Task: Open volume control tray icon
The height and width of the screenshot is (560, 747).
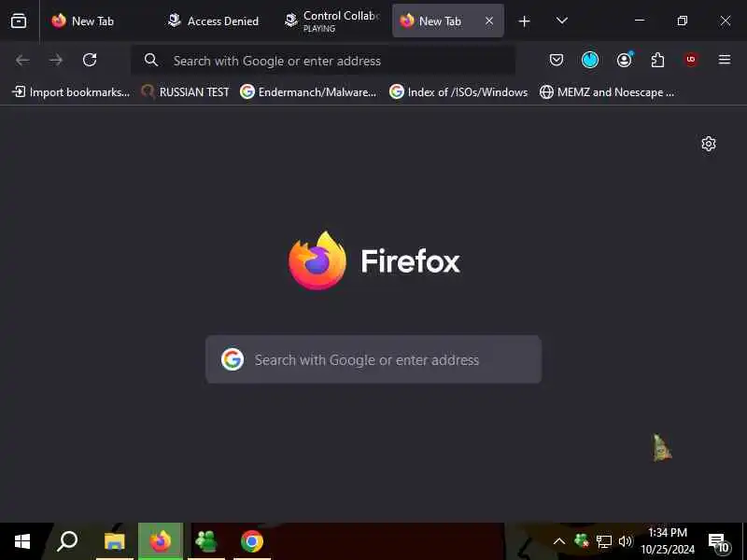Action: [625, 541]
